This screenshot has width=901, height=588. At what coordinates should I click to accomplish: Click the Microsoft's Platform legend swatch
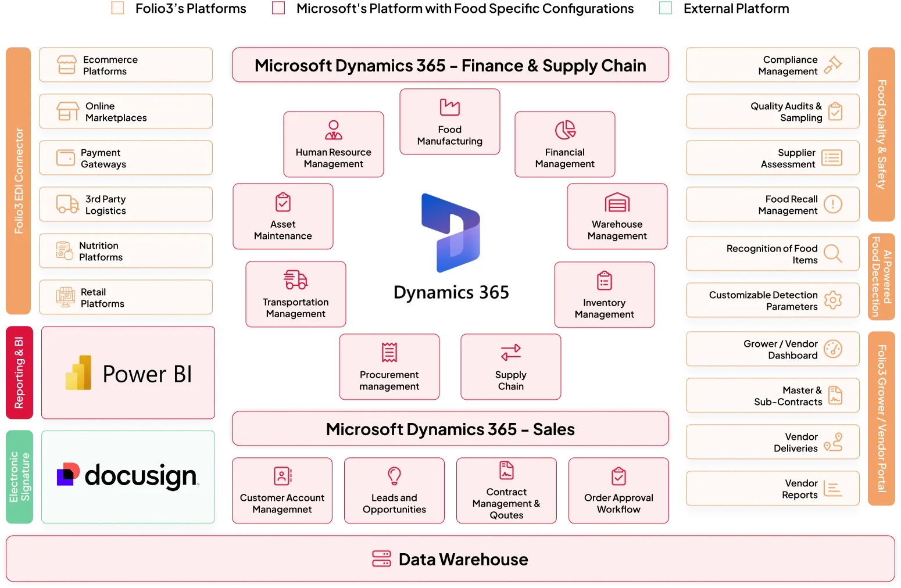pos(278,8)
